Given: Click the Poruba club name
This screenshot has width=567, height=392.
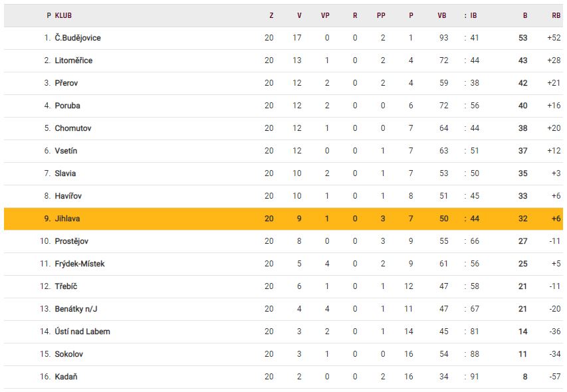Looking at the screenshot, I should point(68,106).
